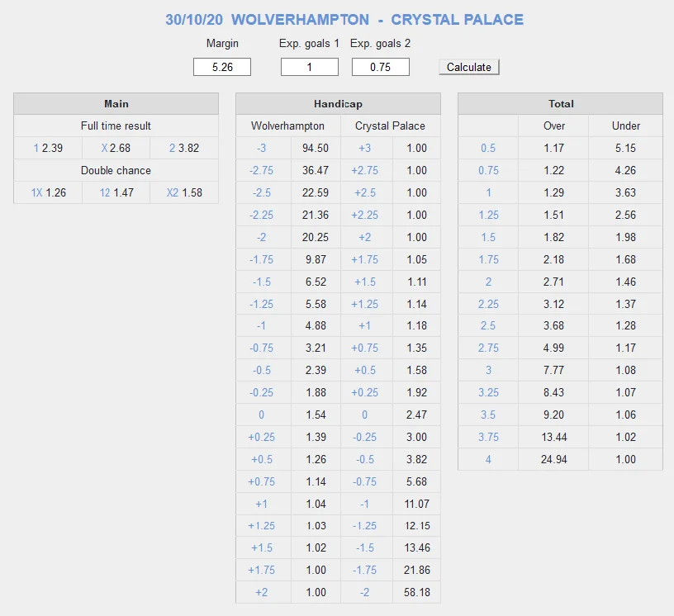Image resolution: width=674 pixels, height=616 pixels.
Task: Choose the 1X double chance option
Action: (x=36, y=193)
